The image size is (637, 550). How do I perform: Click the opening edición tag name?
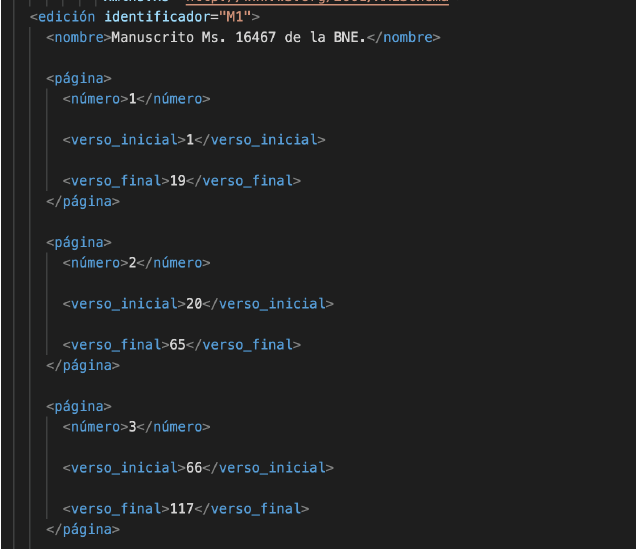[67, 17]
